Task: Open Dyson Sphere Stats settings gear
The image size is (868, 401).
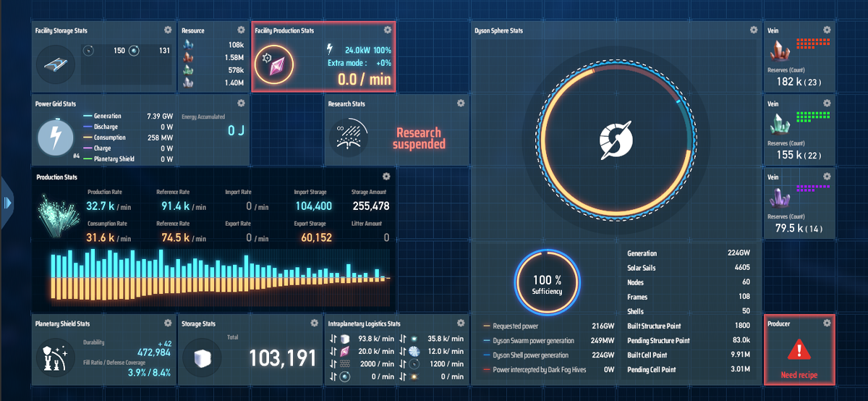Action: click(x=753, y=30)
